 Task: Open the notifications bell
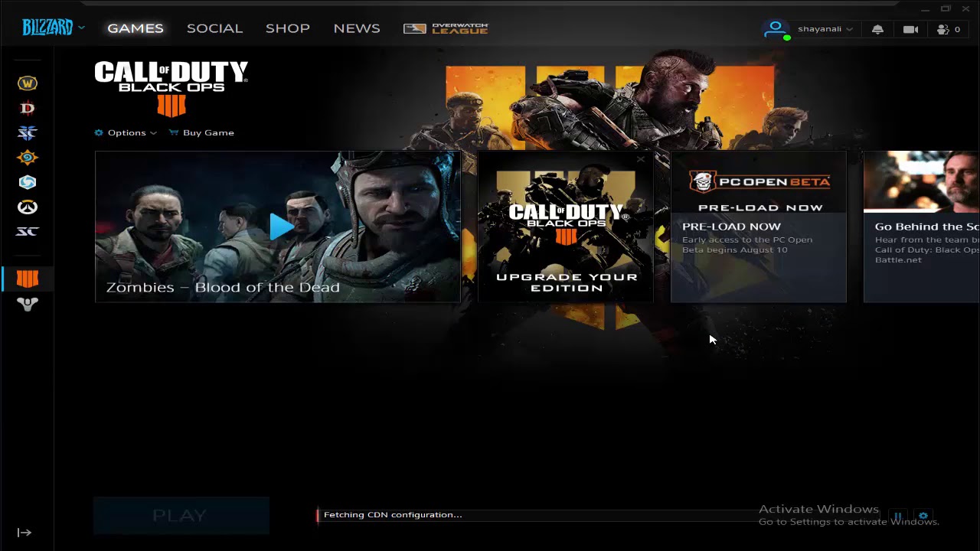click(x=878, y=29)
